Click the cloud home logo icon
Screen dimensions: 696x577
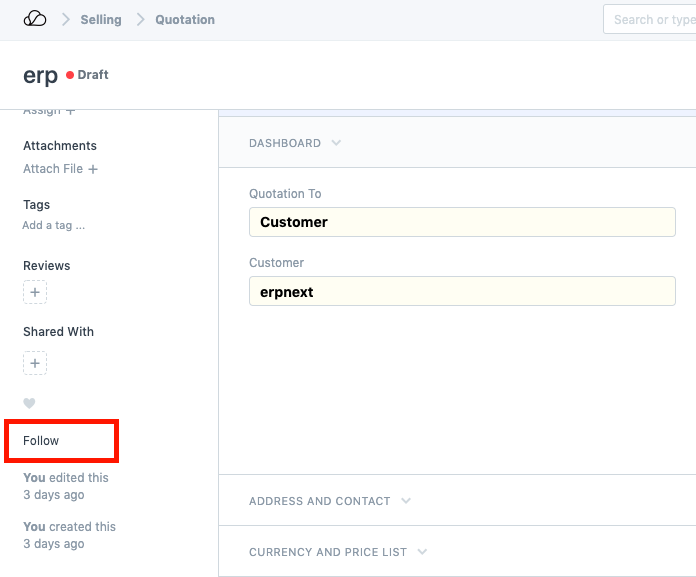pos(35,19)
